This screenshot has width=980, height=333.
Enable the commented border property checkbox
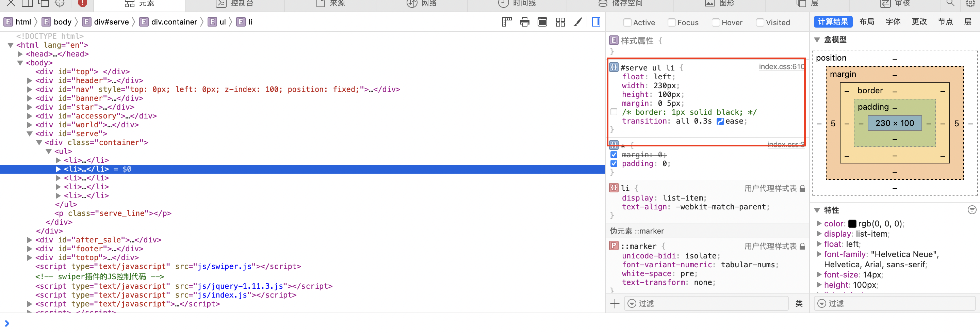pyautogui.click(x=614, y=112)
